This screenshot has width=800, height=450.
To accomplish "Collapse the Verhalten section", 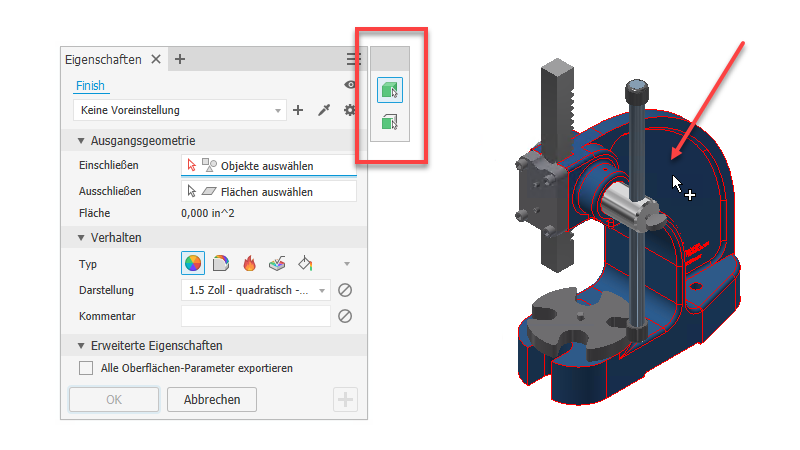I will click(81, 238).
